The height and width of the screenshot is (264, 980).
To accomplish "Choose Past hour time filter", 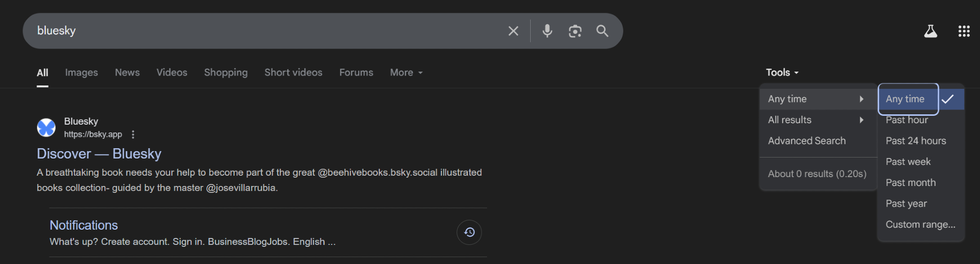I will click(x=906, y=120).
